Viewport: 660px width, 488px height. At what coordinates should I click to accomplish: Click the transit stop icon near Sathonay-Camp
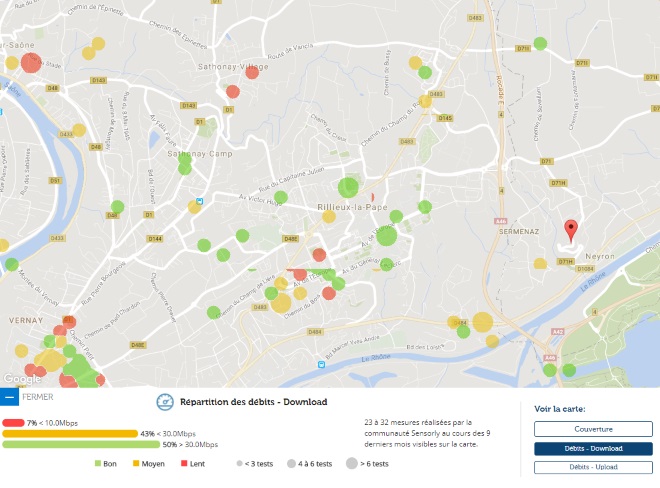200,201
